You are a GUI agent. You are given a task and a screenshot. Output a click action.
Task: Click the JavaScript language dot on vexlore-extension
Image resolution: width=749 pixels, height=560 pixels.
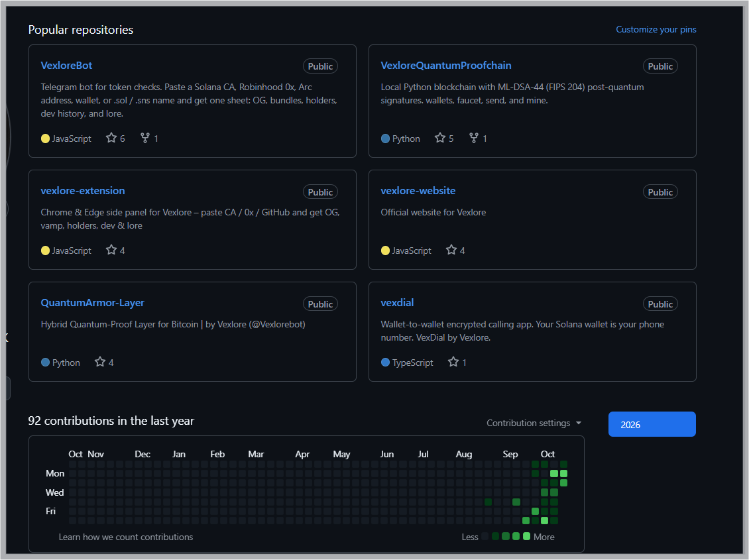coord(45,251)
